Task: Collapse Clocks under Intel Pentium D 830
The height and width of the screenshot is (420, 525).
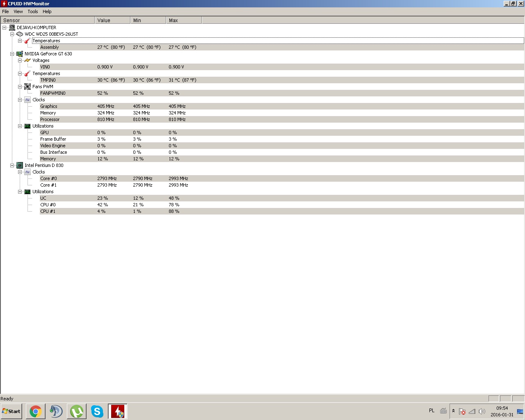Action: coord(20,172)
